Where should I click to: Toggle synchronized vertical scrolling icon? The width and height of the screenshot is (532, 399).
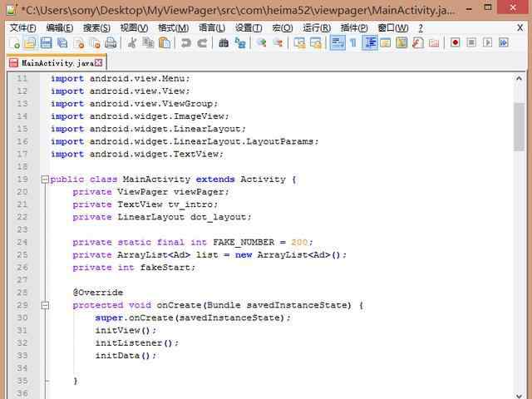[x=299, y=42]
